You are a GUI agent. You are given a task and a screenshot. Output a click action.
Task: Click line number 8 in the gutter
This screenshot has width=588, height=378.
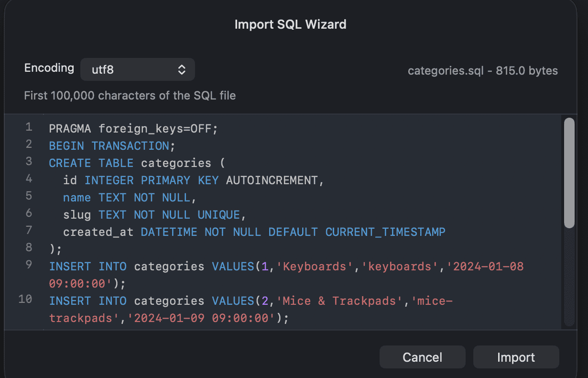pyautogui.click(x=29, y=248)
